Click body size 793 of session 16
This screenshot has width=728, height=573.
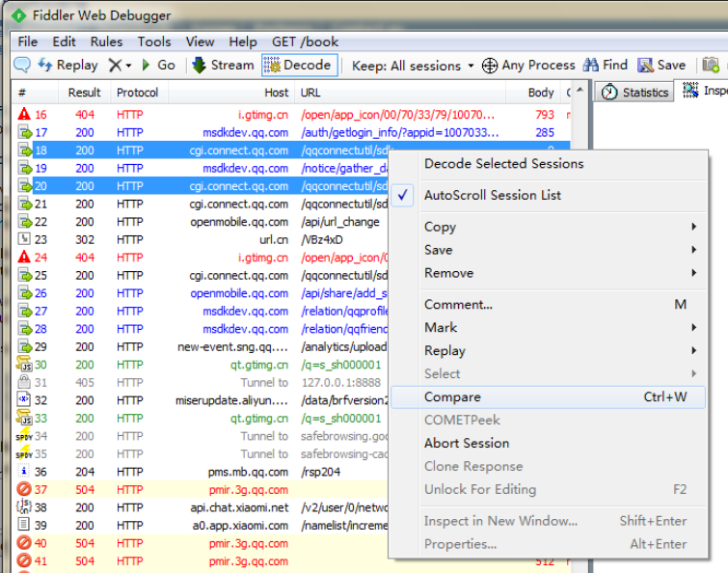pos(545,114)
